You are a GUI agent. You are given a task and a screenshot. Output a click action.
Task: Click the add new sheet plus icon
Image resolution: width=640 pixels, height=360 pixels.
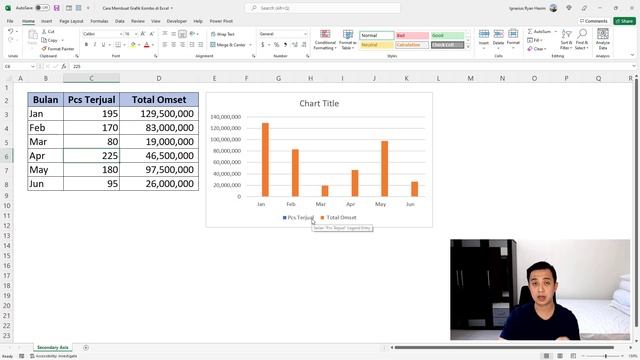pyautogui.click(x=86, y=348)
